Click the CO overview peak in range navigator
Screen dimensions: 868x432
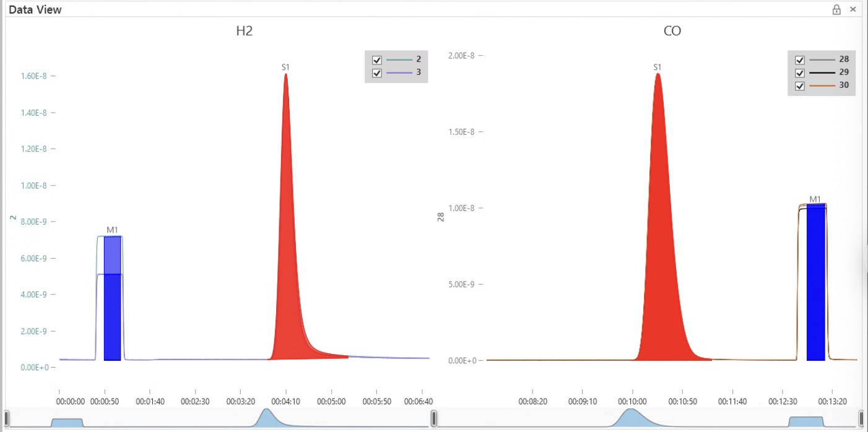click(x=631, y=418)
